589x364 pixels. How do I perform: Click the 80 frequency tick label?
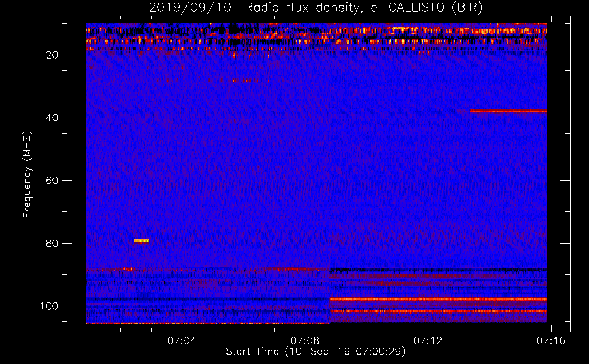click(x=52, y=243)
